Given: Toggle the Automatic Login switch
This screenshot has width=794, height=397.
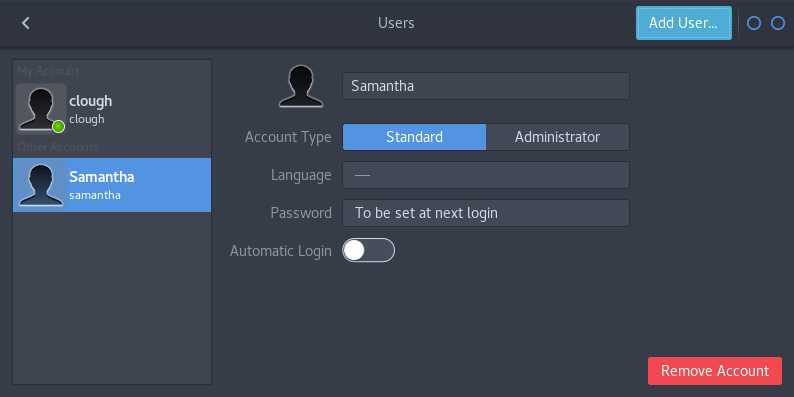Looking at the screenshot, I should pyautogui.click(x=368, y=250).
